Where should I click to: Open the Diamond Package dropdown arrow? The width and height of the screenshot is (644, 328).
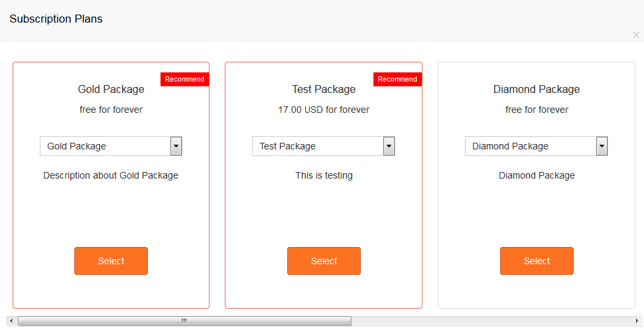tap(602, 146)
